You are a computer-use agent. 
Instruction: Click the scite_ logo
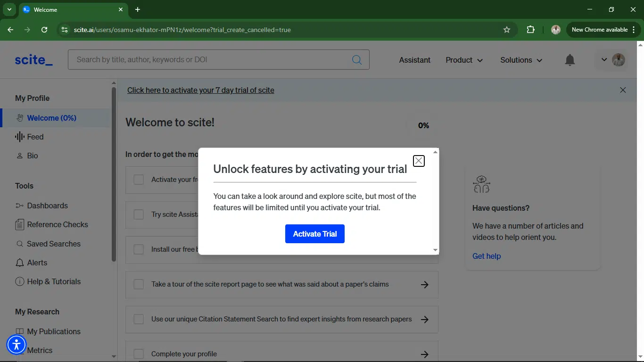[33, 60]
